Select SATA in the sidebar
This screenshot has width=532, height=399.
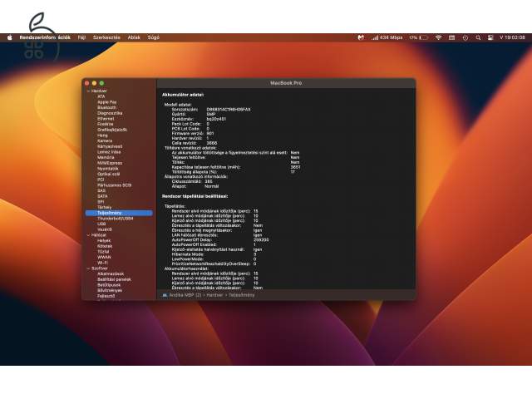point(102,196)
